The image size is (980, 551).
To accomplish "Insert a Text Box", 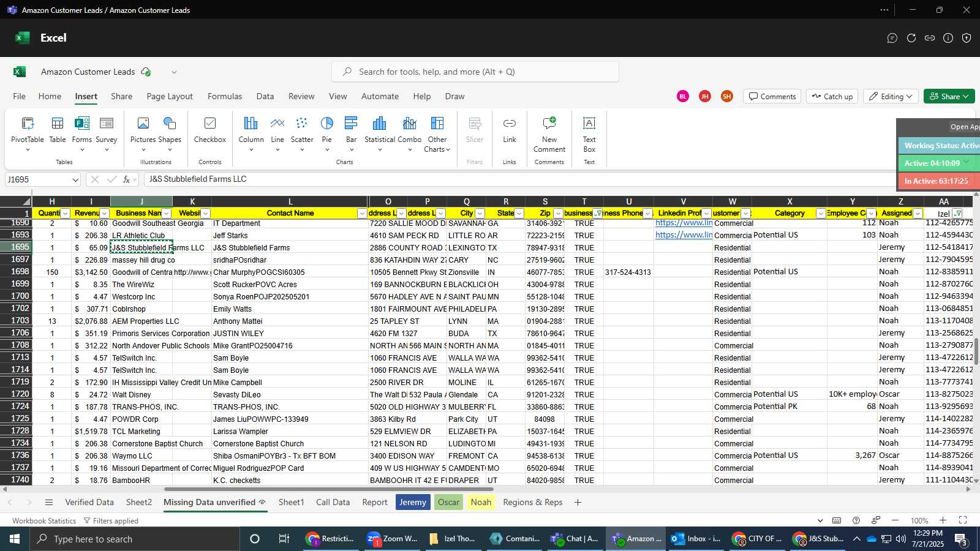I will click(x=589, y=133).
